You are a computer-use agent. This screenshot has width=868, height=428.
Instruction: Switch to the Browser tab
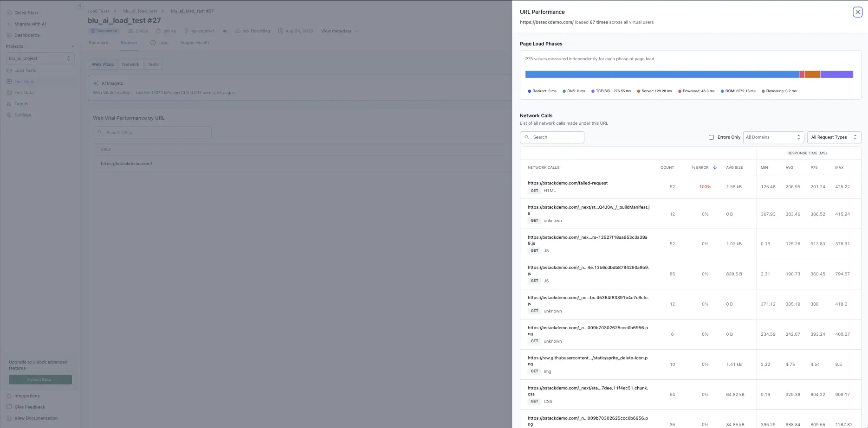[129, 43]
